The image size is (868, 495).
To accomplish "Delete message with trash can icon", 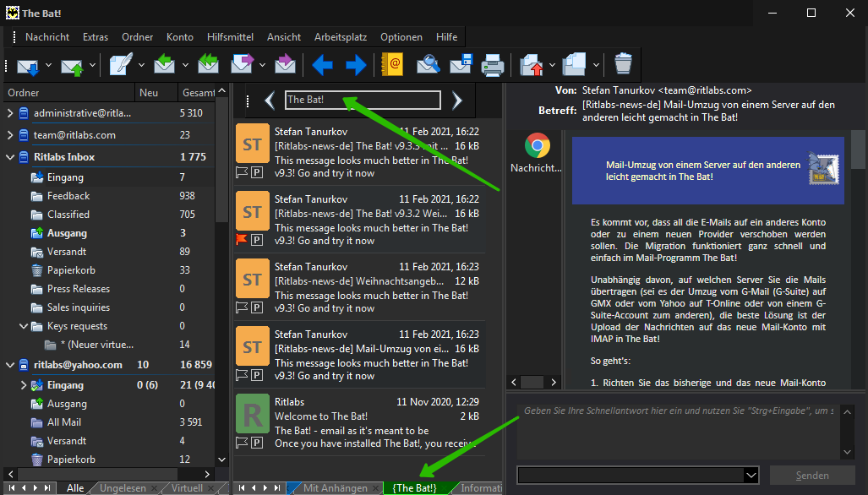I will [624, 63].
